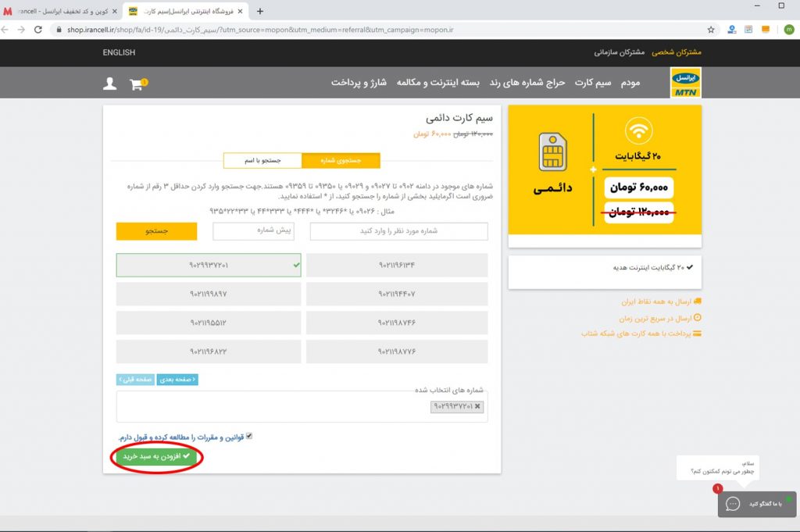Screen dimensions: 800x532
Task: Click the yellow search button
Action: (156, 231)
